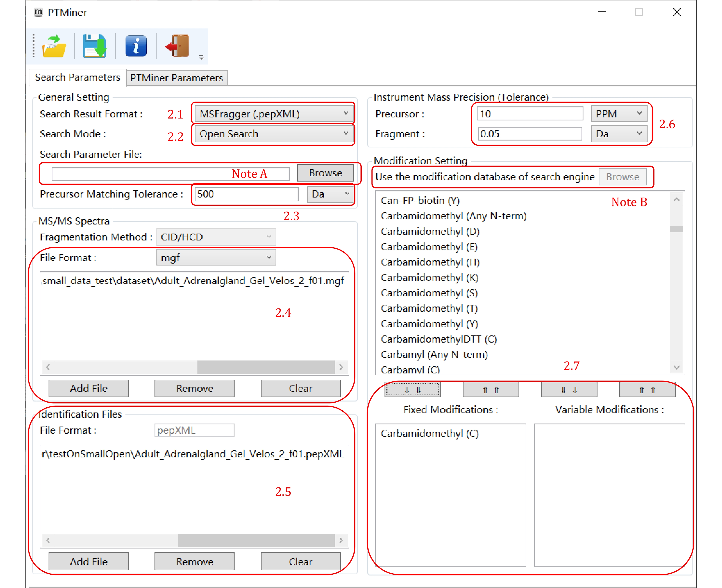
Task: Select CarbamidomethylDTT (C) modification
Action: (439, 339)
